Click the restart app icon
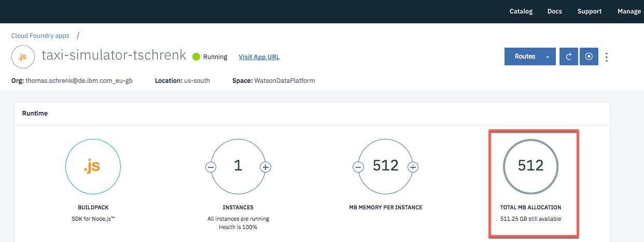This screenshot has height=242, width=644. 569,56
